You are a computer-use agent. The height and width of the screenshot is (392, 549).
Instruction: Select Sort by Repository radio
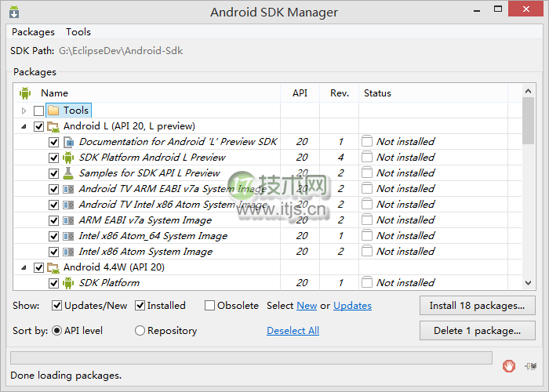(x=140, y=330)
